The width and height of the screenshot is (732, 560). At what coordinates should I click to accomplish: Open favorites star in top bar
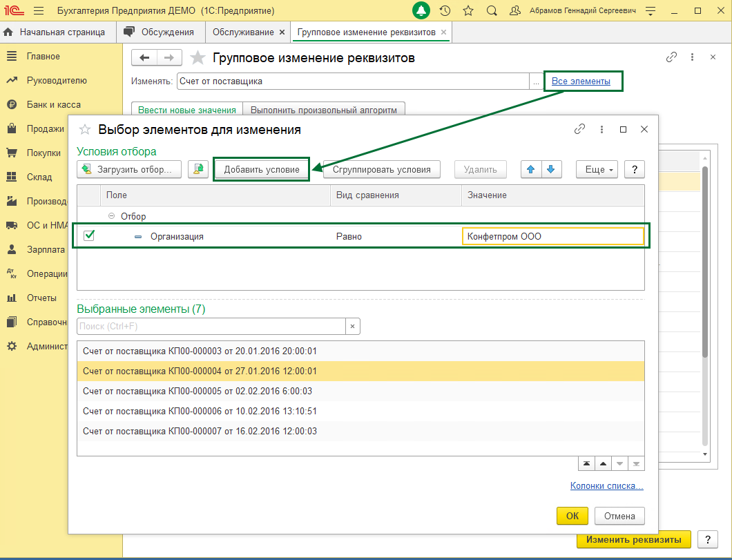[x=468, y=11]
